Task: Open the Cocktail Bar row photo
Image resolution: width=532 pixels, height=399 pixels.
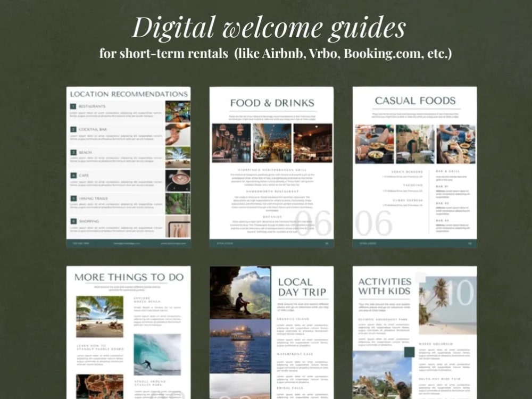Action: click(178, 135)
